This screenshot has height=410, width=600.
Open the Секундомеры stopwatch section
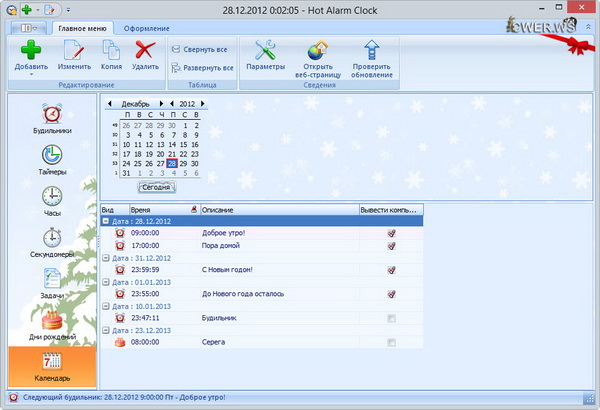(x=51, y=239)
